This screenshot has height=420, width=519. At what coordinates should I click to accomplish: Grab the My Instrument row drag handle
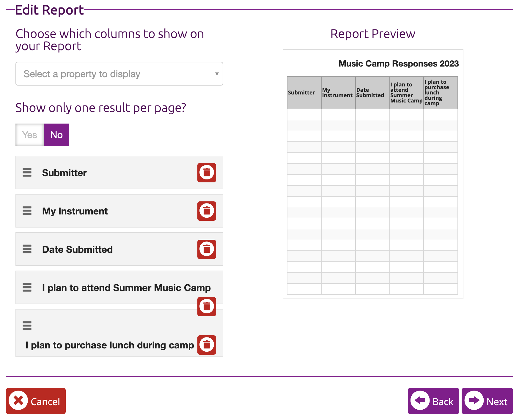pyautogui.click(x=27, y=211)
